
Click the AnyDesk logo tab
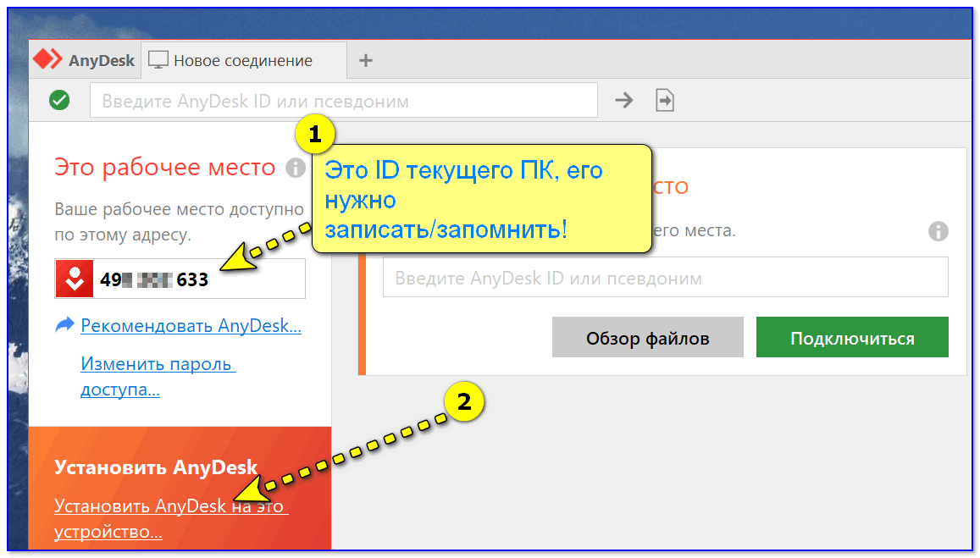(84, 60)
